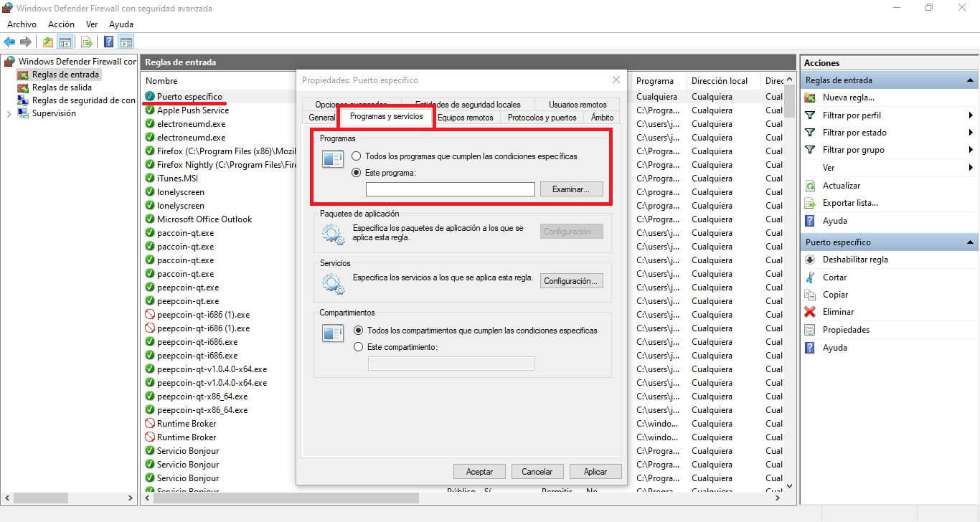Select the Firefox Nightly rule row
Screen dimensions: 980x522
220,165
